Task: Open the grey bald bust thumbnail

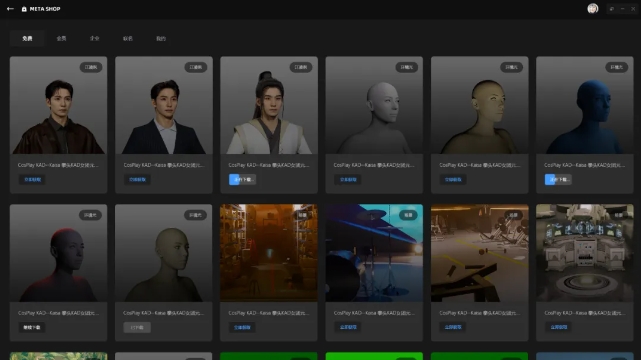Action: (374, 105)
